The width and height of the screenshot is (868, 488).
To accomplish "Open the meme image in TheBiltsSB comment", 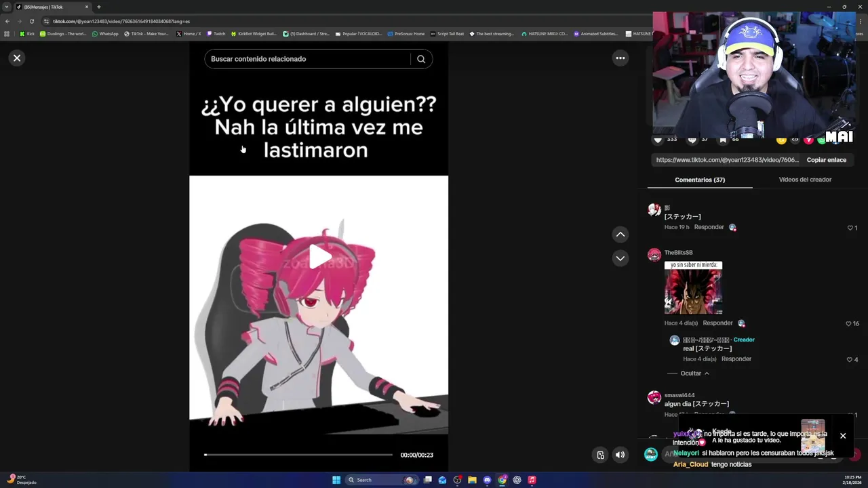I will click(693, 288).
